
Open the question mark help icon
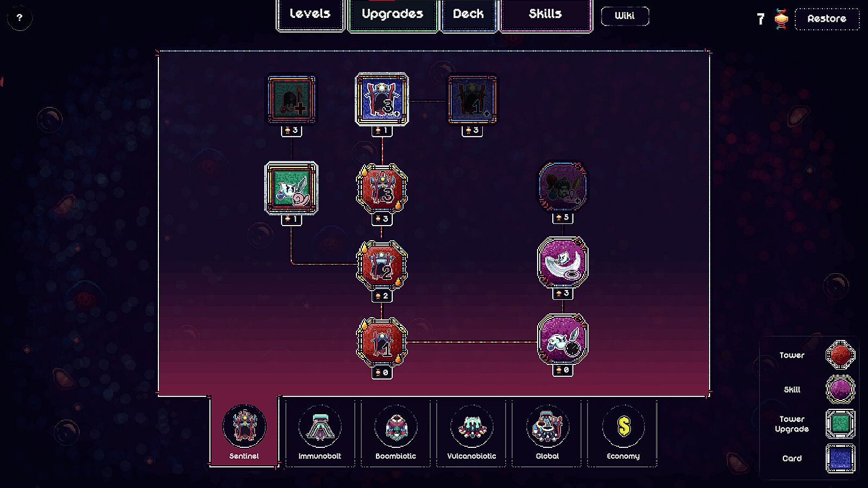20,18
